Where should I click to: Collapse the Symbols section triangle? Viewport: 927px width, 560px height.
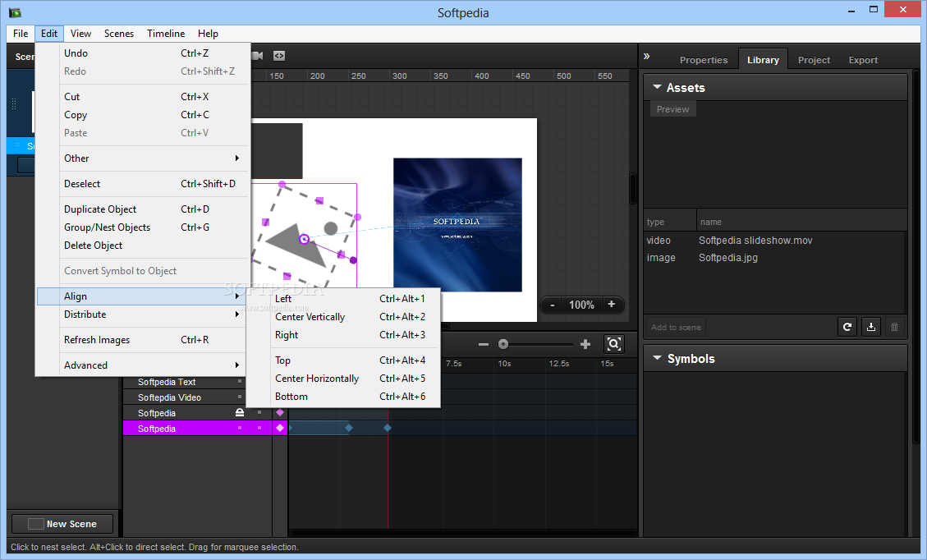tap(657, 358)
